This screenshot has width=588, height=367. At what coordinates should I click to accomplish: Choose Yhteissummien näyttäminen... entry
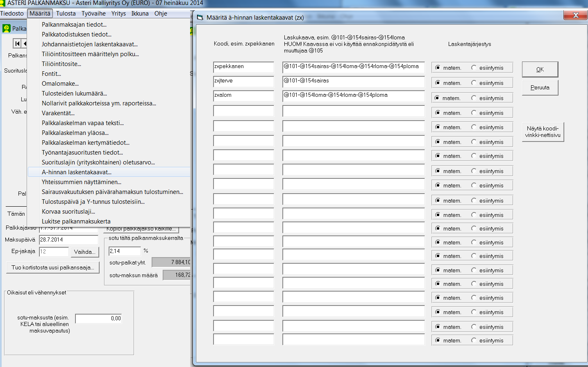[x=109, y=182]
